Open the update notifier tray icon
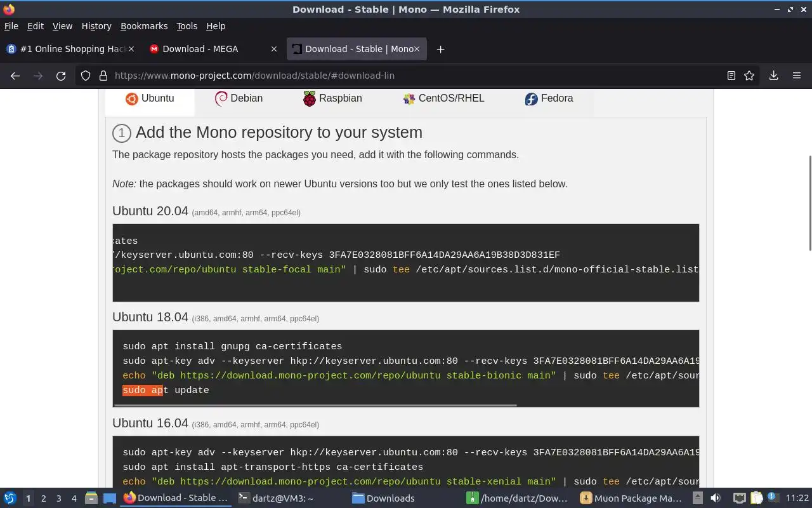Image resolution: width=812 pixels, height=508 pixels. (x=773, y=498)
